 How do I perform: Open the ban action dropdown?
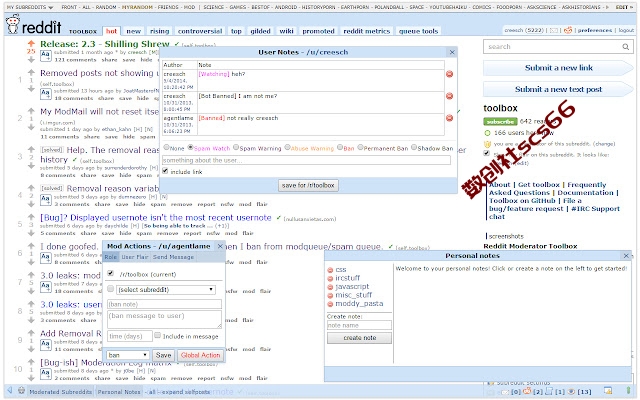128,355
